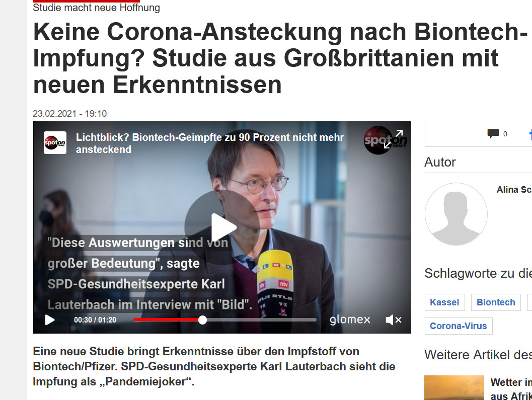This screenshot has width=532, height=400.
Task: Open the comments speech bubble icon
Action: coord(493,134)
